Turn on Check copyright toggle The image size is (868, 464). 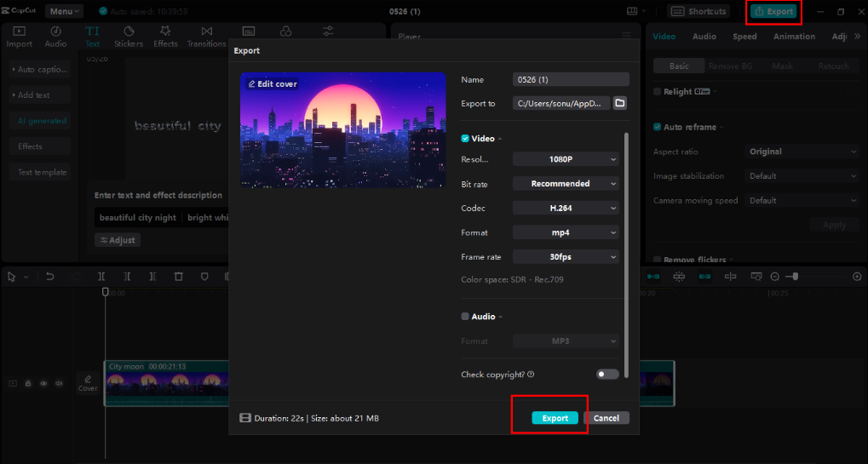click(607, 375)
